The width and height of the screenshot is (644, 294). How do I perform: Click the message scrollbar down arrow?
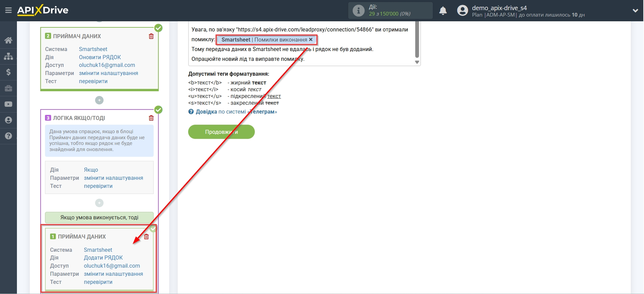click(417, 62)
